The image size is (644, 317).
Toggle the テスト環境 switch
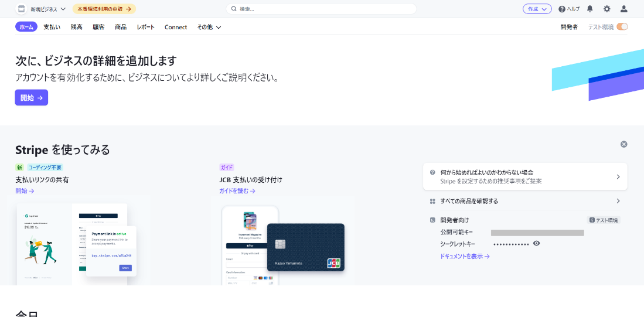click(x=622, y=27)
